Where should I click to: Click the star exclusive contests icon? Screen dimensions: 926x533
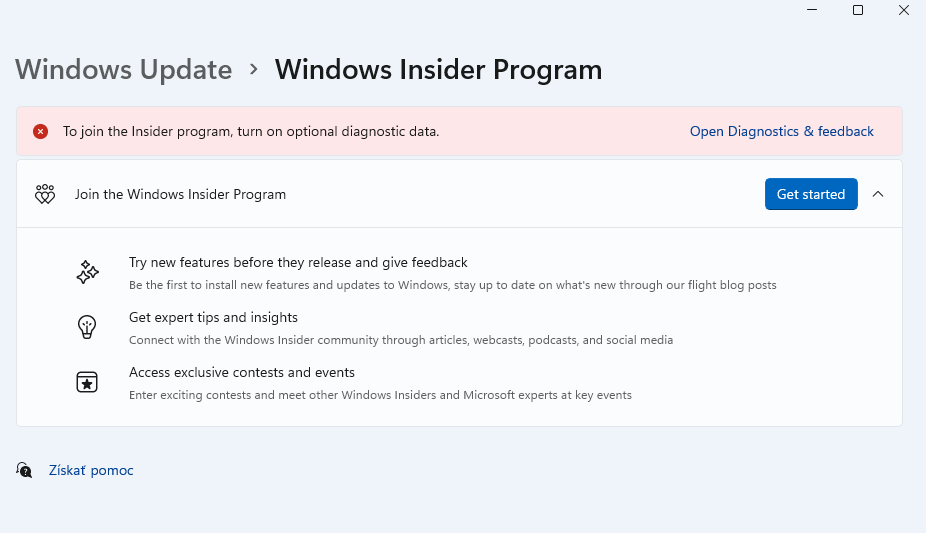point(88,382)
